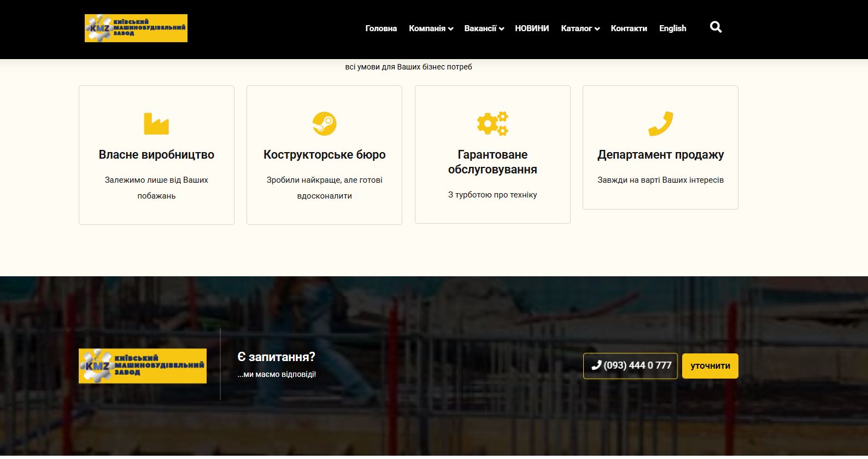The height and width of the screenshot is (459, 868).
Task: Click the Департамент продажу heading
Action: 660,155
